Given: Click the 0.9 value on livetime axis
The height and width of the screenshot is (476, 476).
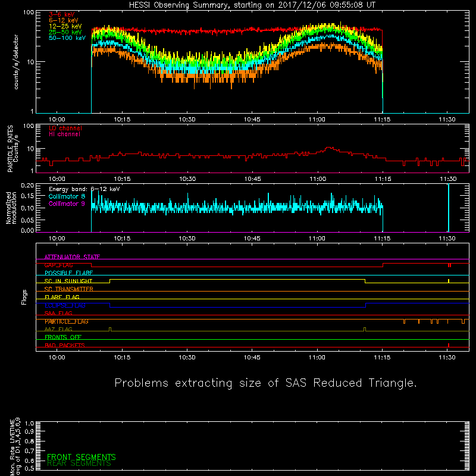Looking at the screenshot, I should point(29,431).
